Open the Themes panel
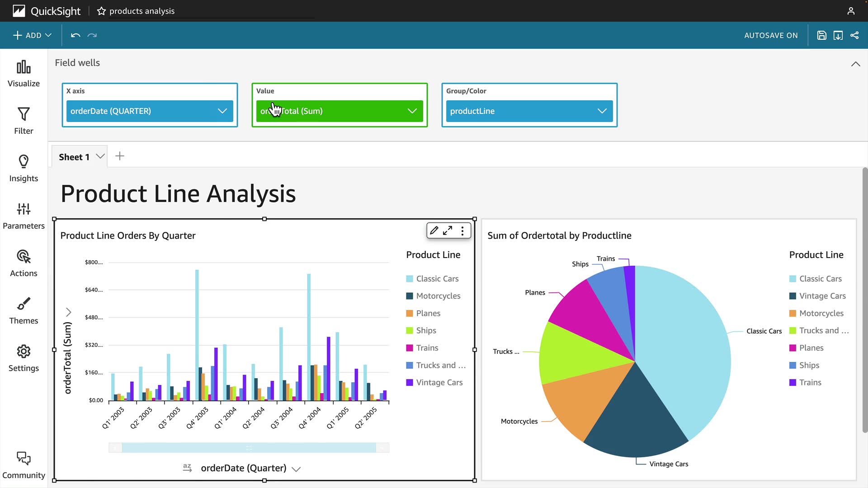 [x=24, y=311]
